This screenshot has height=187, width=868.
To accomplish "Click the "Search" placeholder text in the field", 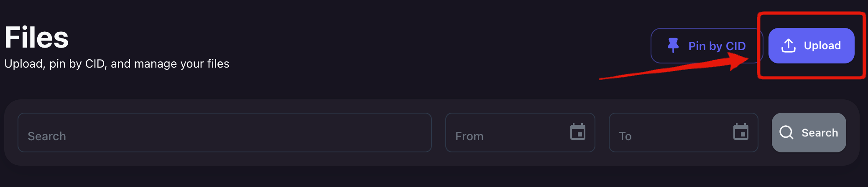I will (47, 136).
